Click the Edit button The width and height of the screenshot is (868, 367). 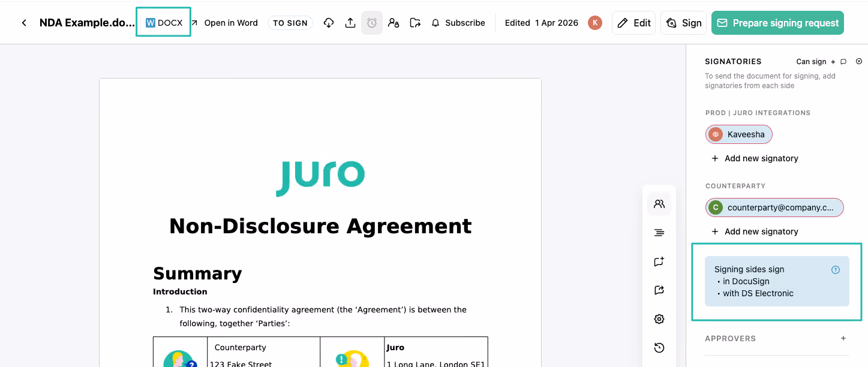(633, 23)
